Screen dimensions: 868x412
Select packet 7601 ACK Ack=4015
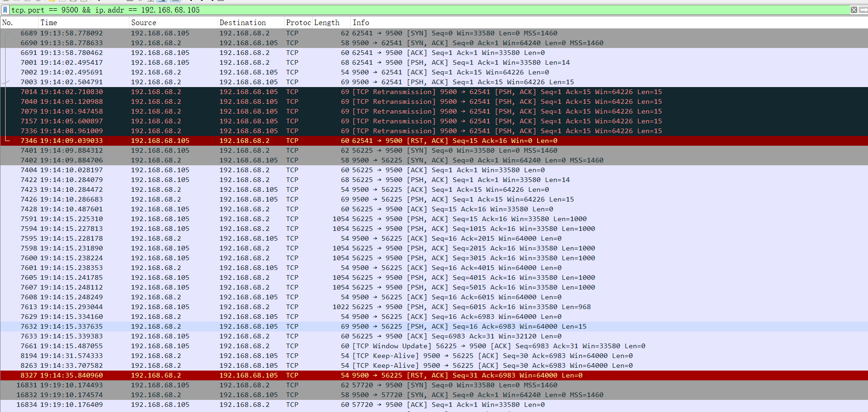[x=434, y=268]
